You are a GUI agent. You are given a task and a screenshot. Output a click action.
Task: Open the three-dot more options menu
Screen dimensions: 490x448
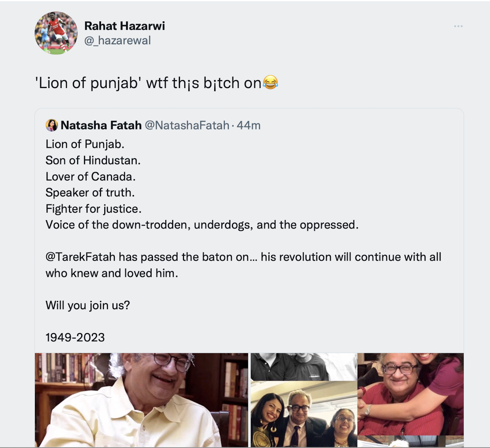tap(458, 26)
